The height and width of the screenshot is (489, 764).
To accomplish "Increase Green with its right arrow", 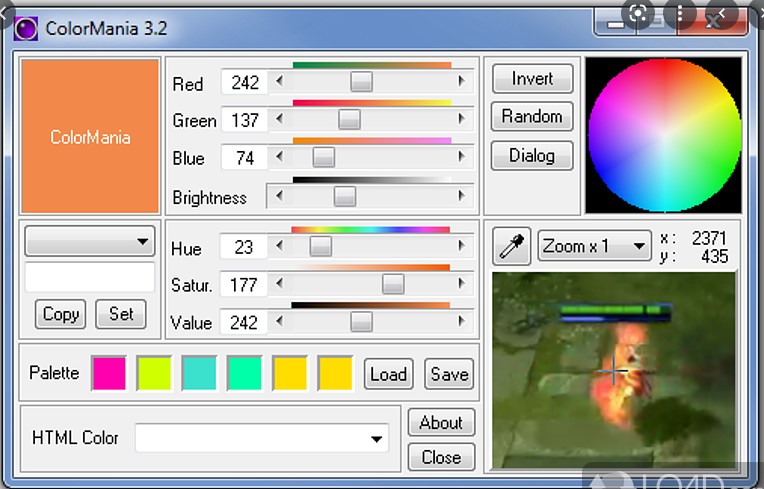I will (461, 119).
